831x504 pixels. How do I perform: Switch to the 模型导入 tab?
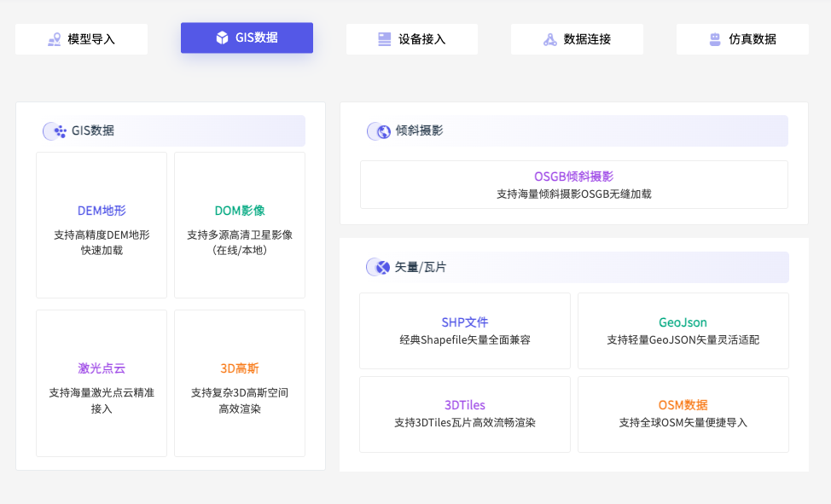(82, 39)
